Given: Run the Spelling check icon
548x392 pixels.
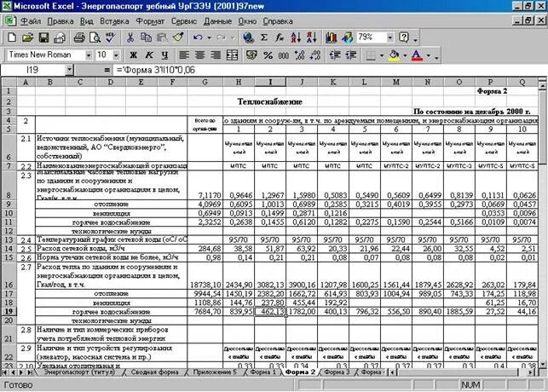Looking at the screenshot, I should [111, 37].
